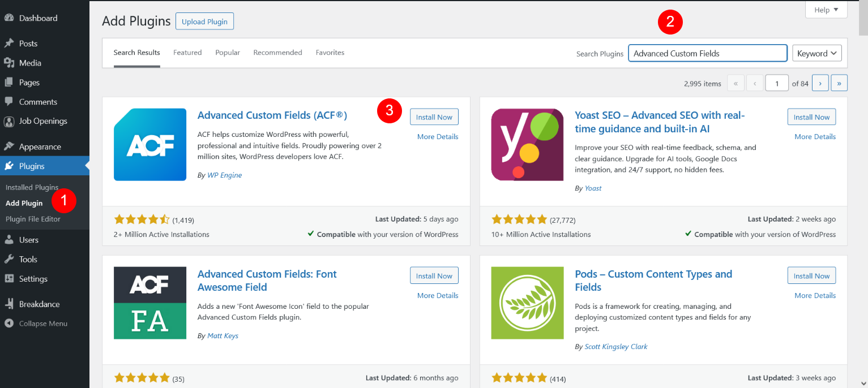View the Pods leaf logo thumbnail
Image resolution: width=868 pixels, height=388 pixels.
[x=527, y=303]
